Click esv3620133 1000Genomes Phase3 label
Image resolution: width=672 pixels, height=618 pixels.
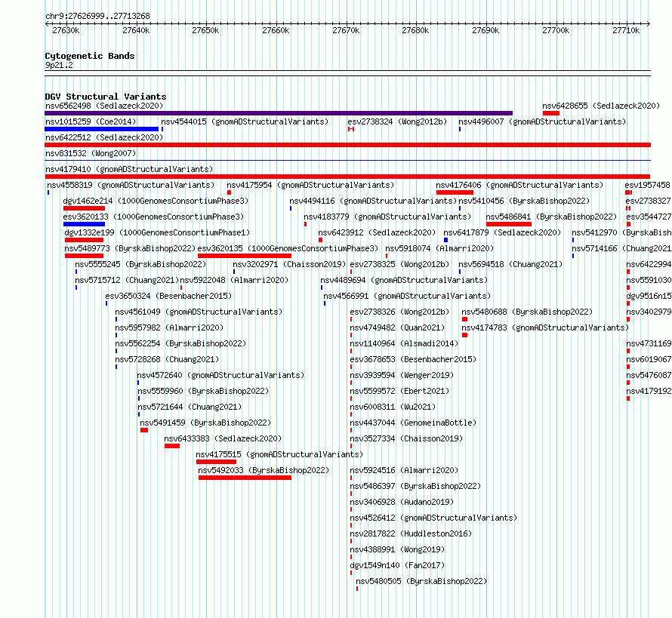[153, 217]
